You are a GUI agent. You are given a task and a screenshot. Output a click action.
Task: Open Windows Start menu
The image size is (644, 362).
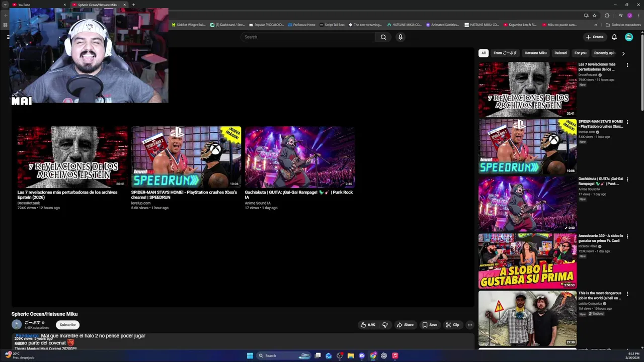250,355
